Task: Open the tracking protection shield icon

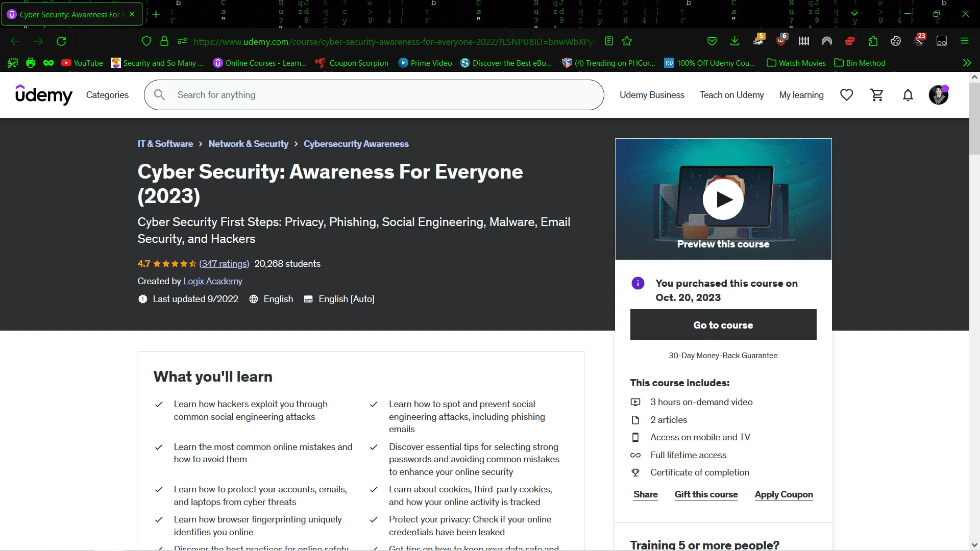Action: [x=146, y=41]
